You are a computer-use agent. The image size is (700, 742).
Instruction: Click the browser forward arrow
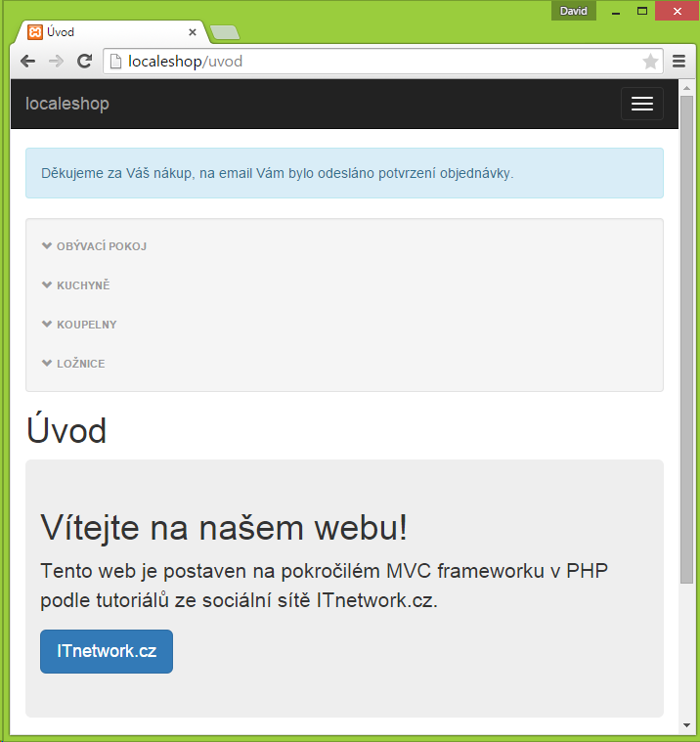[56, 62]
